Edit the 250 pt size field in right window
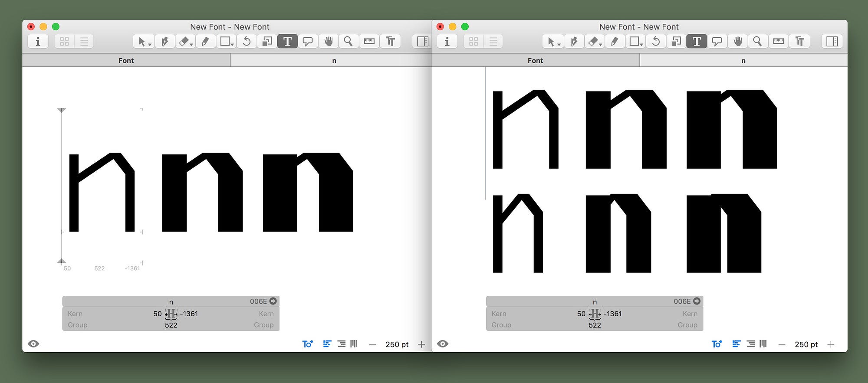The image size is (868, 383). (806, 344)
